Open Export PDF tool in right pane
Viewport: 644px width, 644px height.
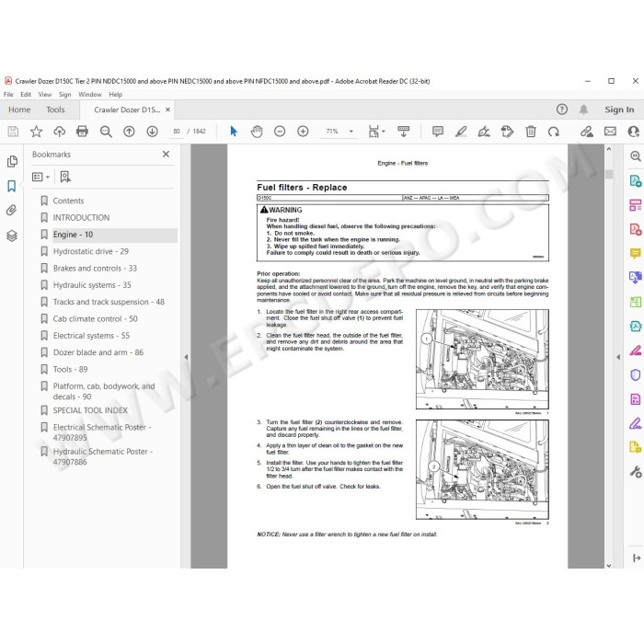tap(636, 180)
